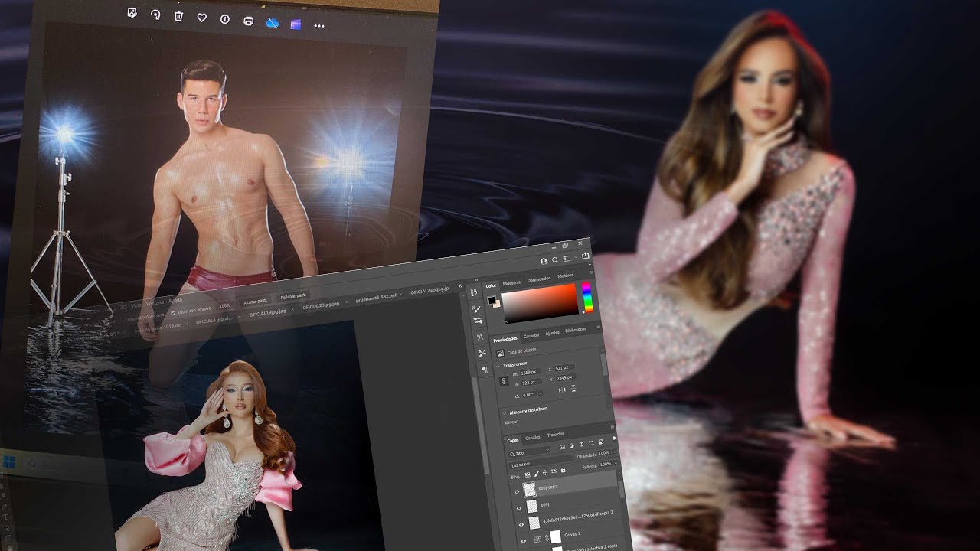Click the 'Ajustar pant.' button
This screenshot has height=551, width=980.
[255, 301]
